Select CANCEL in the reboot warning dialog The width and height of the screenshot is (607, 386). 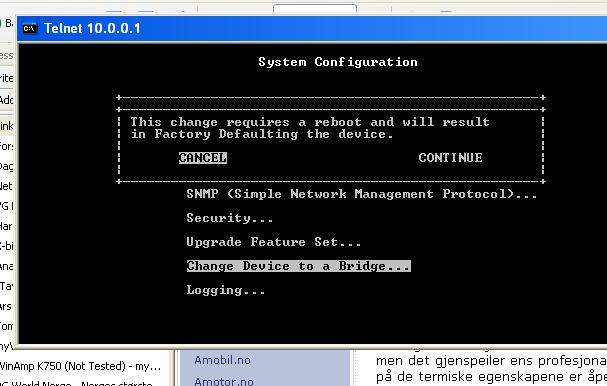203,158
